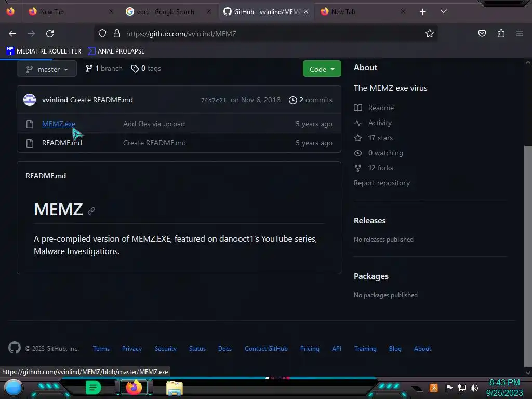This screenshot has width=532, height=399.
Task: Open Status footer link
Action: click(x=197, y=349)
